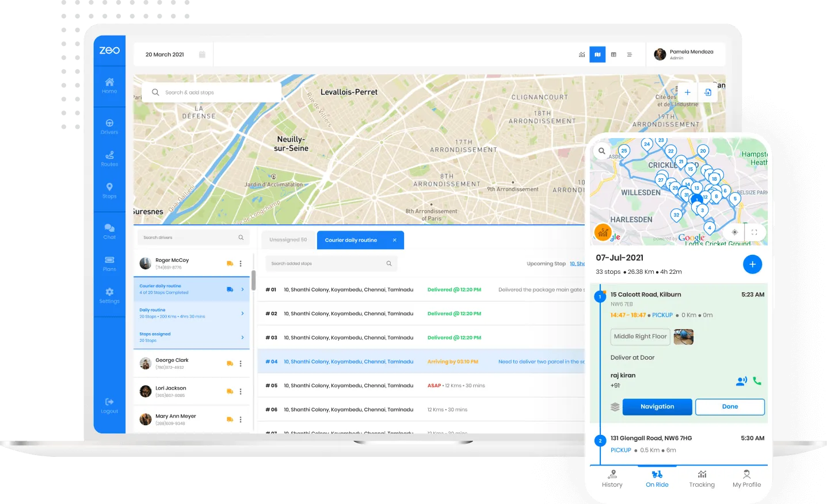This screenshot has height=504, width=827.
Task: Expand Stops assigned row chevron
Action: (x=242, y=338)
